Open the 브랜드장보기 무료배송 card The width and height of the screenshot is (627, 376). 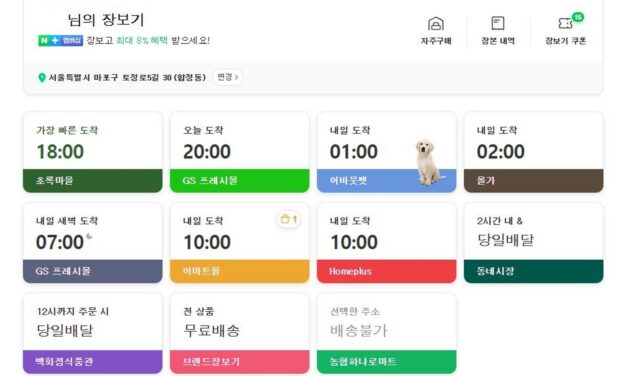240,333
